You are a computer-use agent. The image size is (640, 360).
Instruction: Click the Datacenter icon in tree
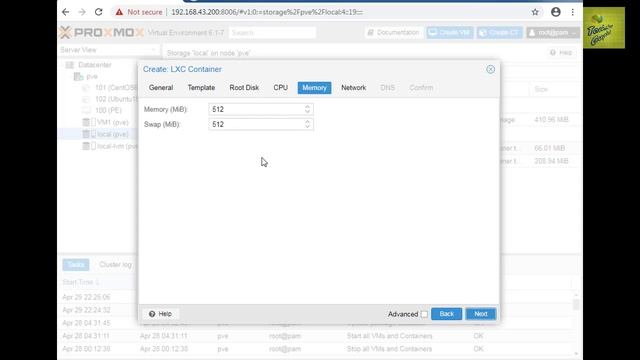[70, 65]
